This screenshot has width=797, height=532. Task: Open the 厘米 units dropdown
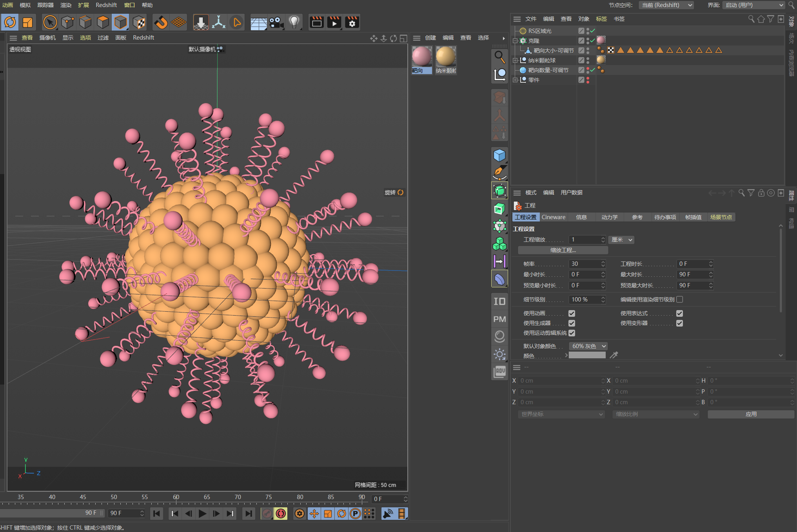pyautogui.click(x=621, y=240)
